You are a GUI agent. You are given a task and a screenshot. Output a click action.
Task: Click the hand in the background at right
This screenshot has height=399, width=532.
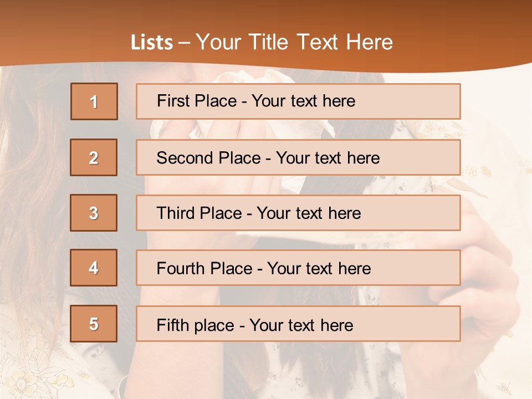point(488,277)
